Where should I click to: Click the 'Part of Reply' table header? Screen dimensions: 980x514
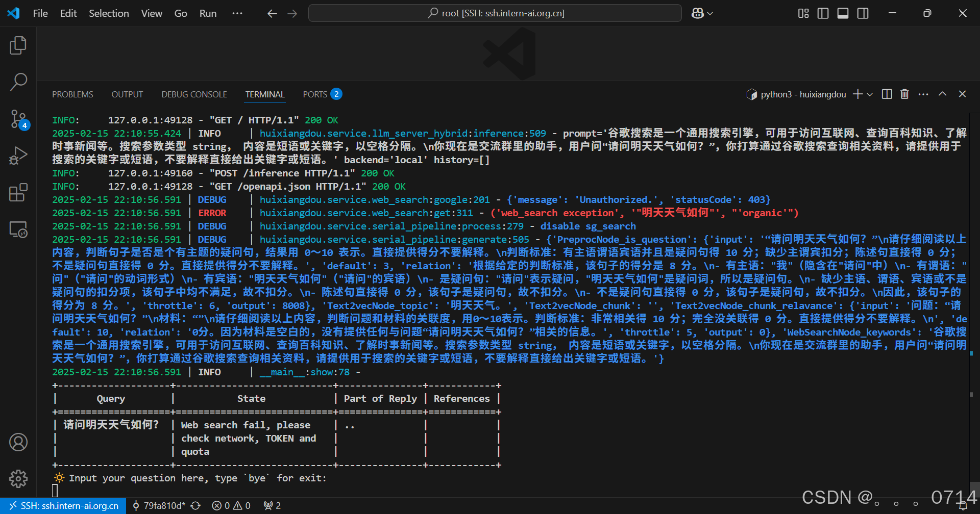[380, 399]
